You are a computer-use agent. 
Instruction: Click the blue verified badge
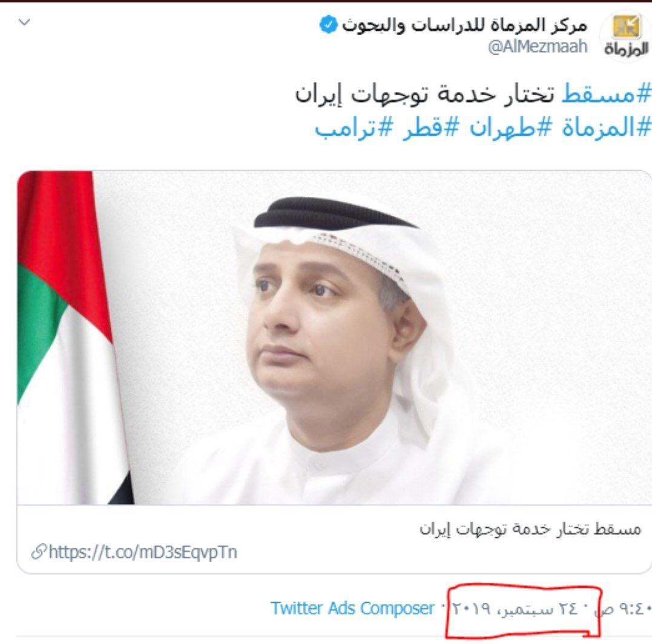point(329,25)
